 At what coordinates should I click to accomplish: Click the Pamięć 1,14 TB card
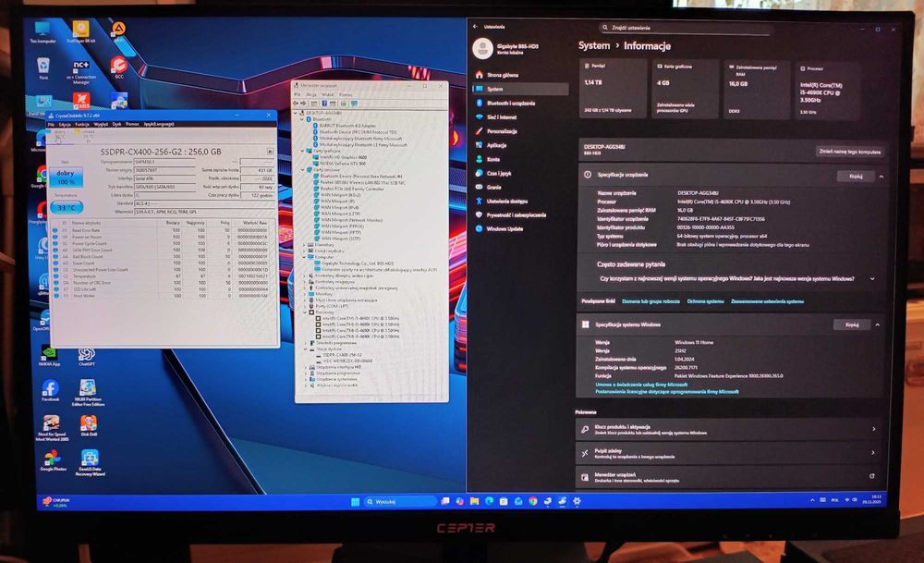613,89
